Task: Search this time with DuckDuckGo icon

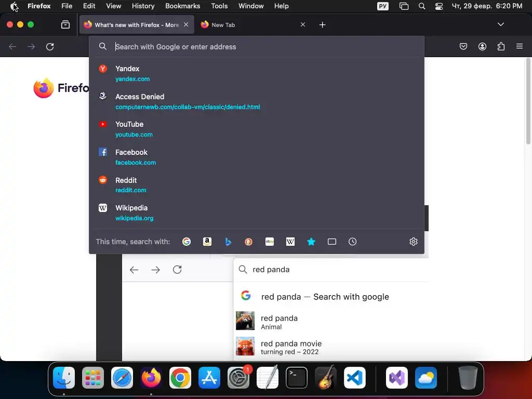Action: [x=249, y=242]
